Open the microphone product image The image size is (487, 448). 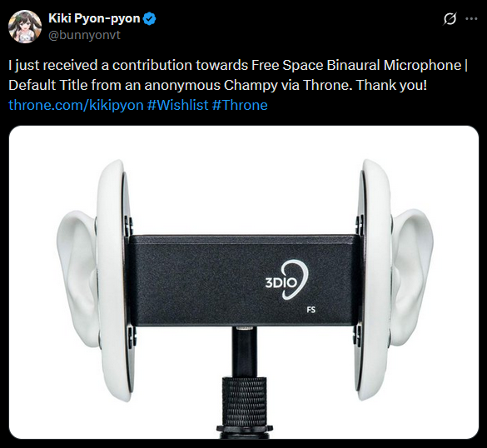pyautogui.click(x=244, y=282)
